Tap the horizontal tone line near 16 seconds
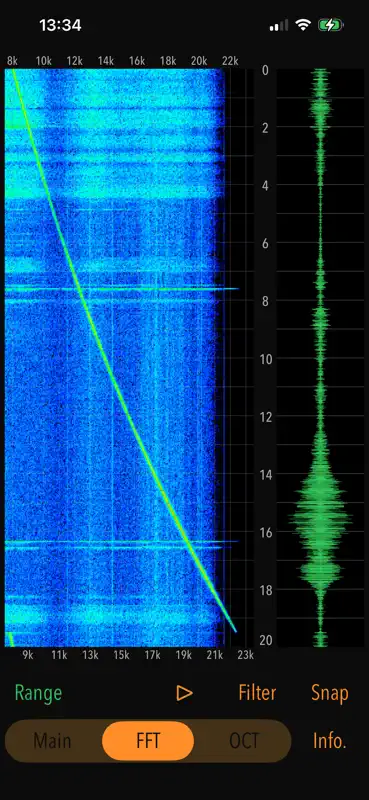Screen dimensions: 369x800 point(121,542)
